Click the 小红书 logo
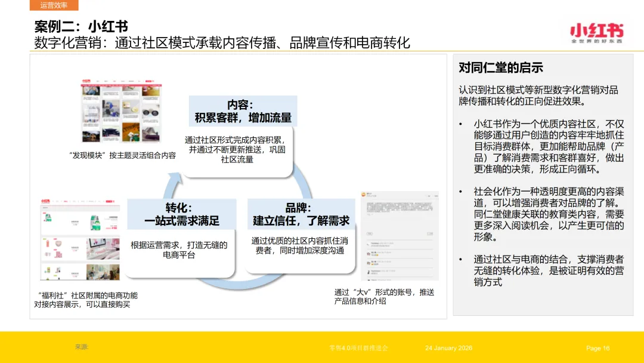Image resolution: width=644 pixels, height=363 pixels. tap(597, 33)
